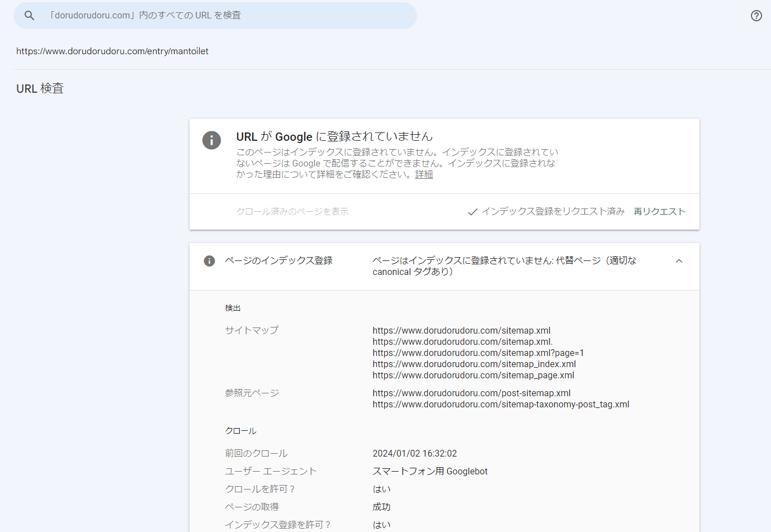Click the 参照元ページ label
This screenshot has height=532, width=771.
tap(252, 393)
